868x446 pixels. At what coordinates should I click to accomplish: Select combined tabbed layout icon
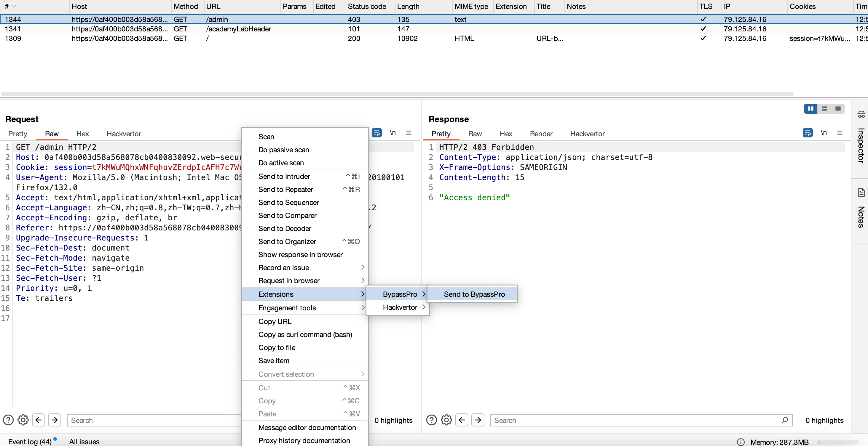838,108
